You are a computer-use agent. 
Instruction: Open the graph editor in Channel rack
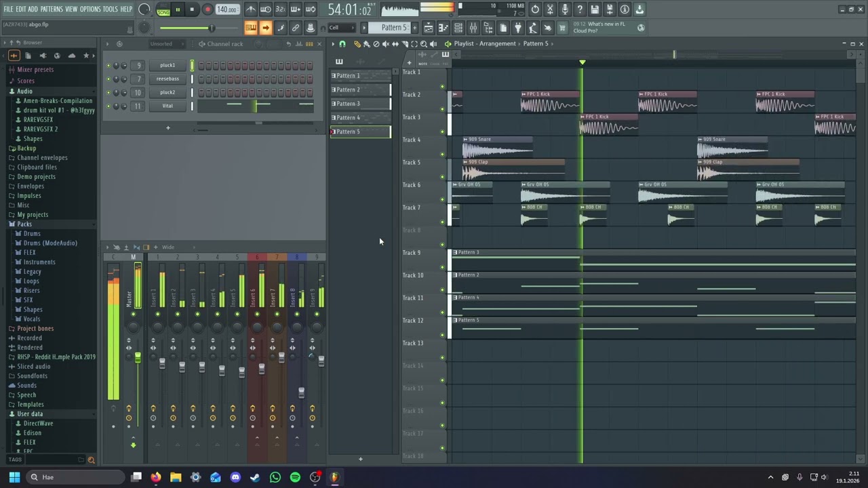click(299, 43)
